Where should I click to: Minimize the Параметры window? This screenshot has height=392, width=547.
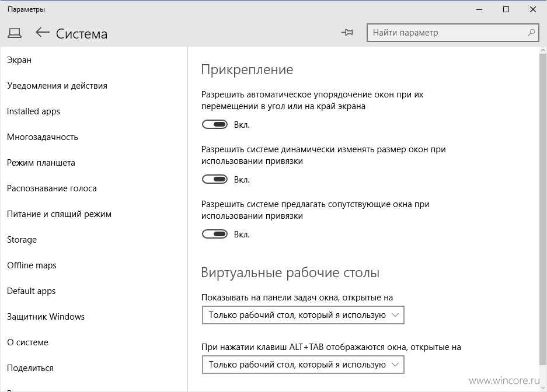coord(479,9)
